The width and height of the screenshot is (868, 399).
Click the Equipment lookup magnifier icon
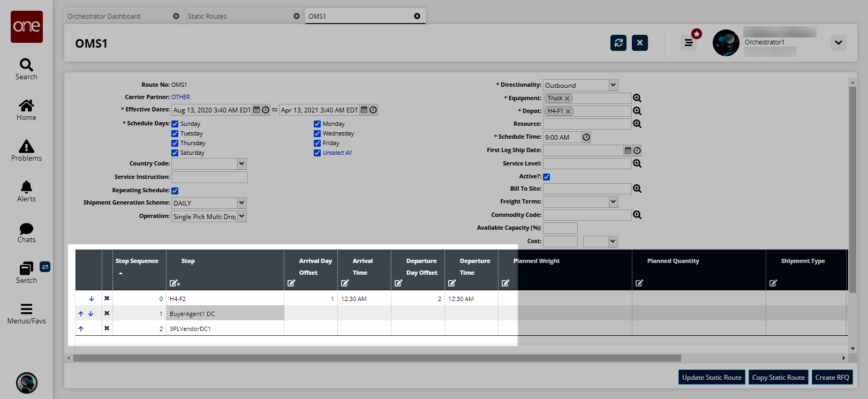coord(637,98)
